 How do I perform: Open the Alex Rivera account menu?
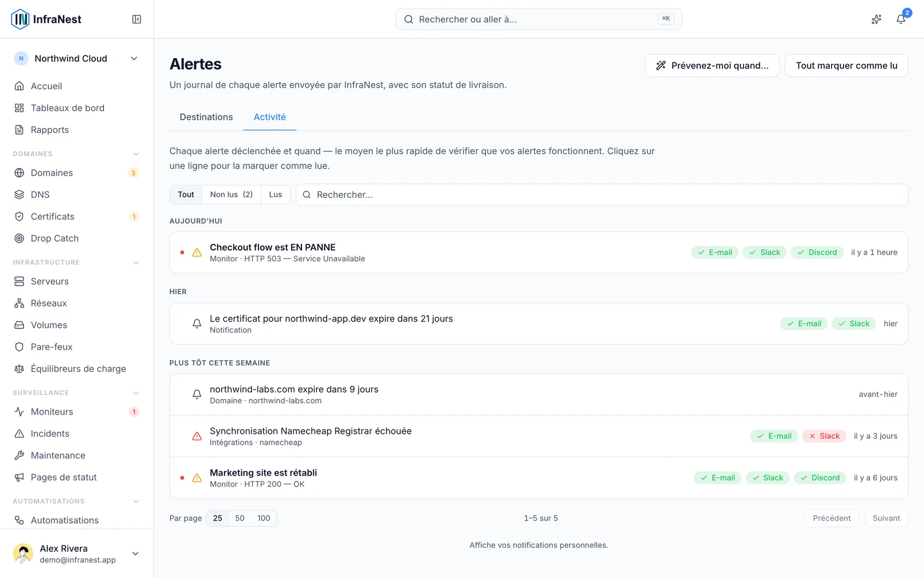pos(77,553)
